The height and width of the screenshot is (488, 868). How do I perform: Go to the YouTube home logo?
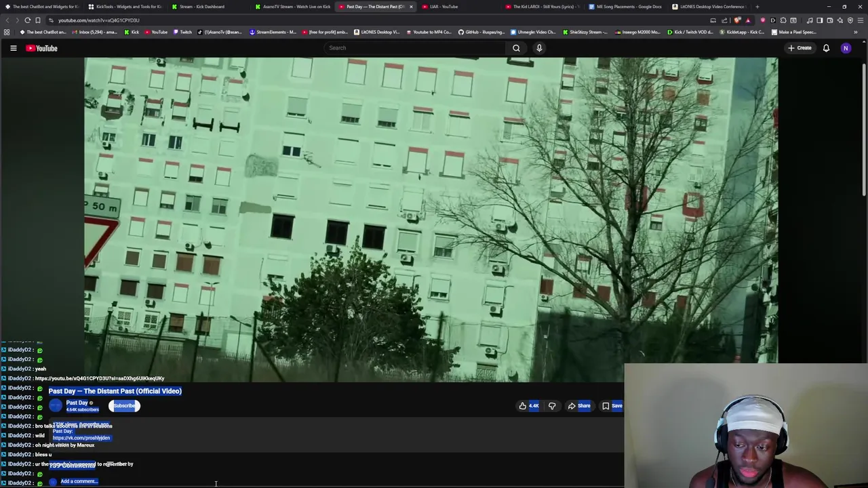coord(42,48)
